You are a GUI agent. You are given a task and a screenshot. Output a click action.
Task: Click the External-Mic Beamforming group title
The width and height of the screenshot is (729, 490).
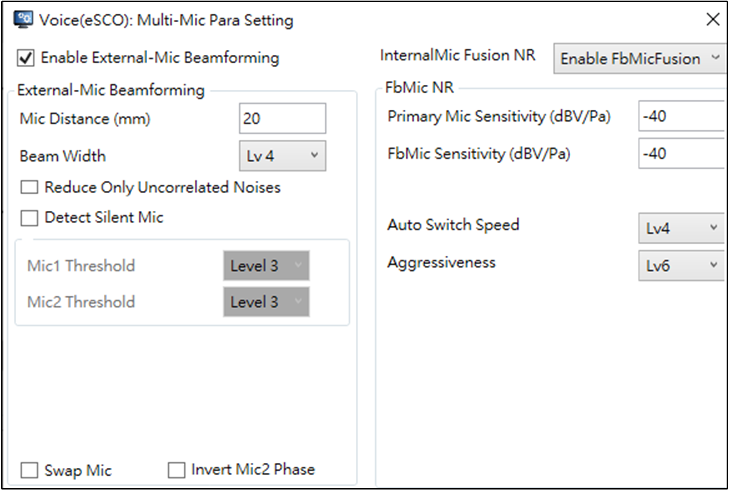click(x=111, y=90)
